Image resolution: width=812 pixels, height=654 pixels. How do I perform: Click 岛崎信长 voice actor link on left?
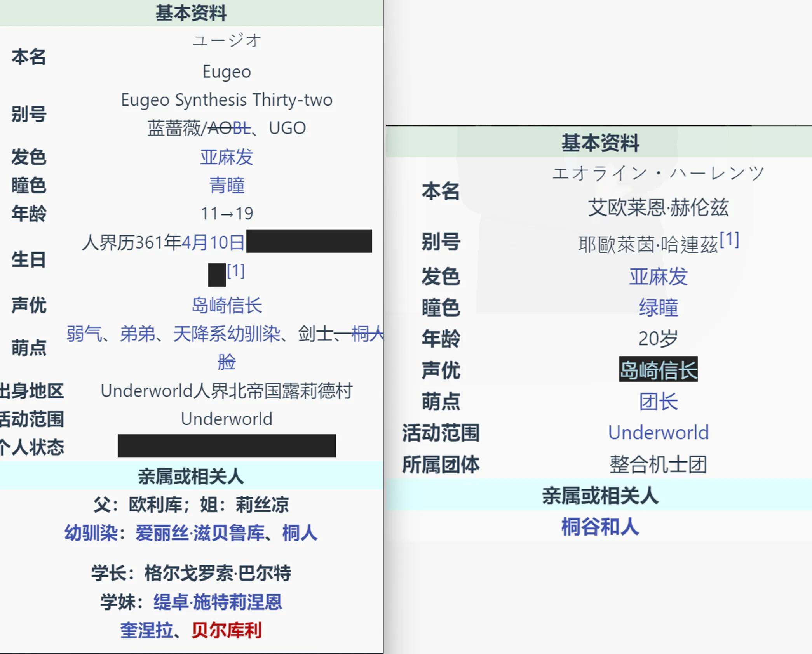227,305
